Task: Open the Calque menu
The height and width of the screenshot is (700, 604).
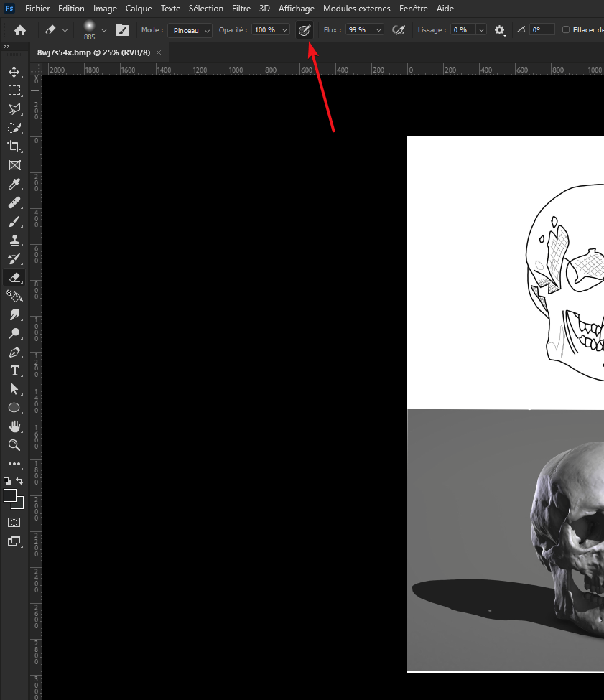Action: (139, 9)
